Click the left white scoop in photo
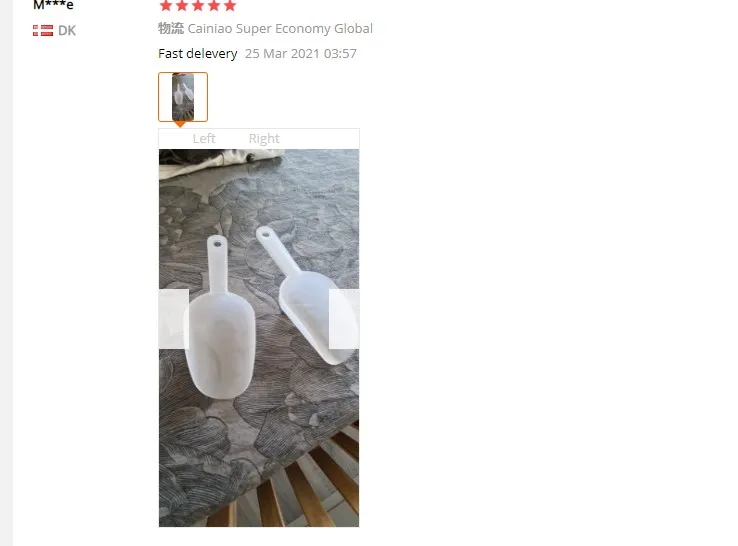 (x=219, y=317)
